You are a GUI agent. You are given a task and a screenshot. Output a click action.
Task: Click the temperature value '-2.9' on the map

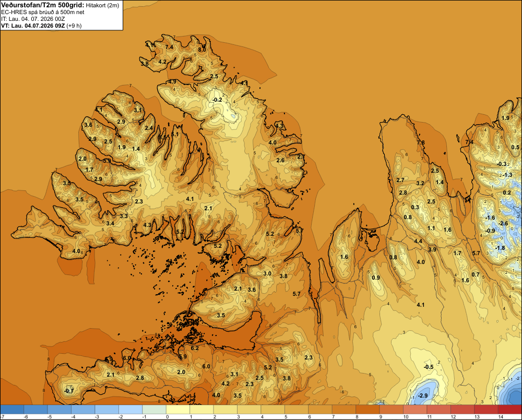[x=422, y=395]
